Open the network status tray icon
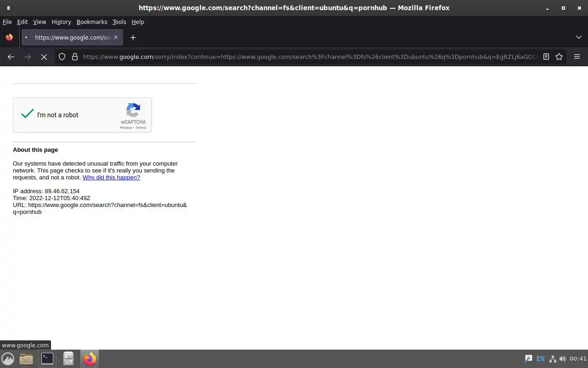Screen dimensions: 588x368 [x=553, y=359]
